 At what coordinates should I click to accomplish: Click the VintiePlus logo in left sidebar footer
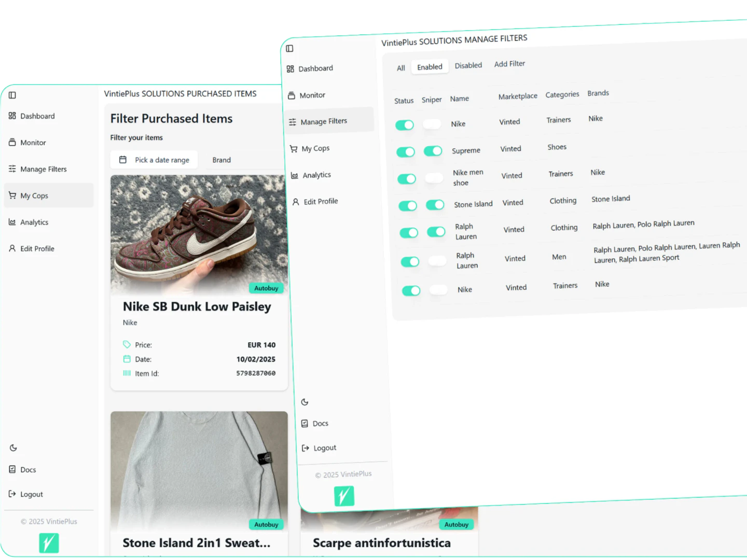coord(49,543)
